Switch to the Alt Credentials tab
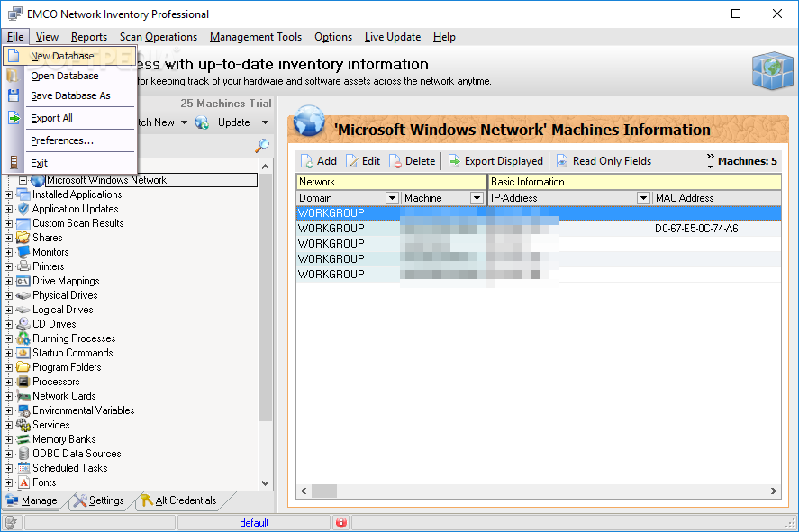This screenshot has width=799, height=532. click(179, 500)
